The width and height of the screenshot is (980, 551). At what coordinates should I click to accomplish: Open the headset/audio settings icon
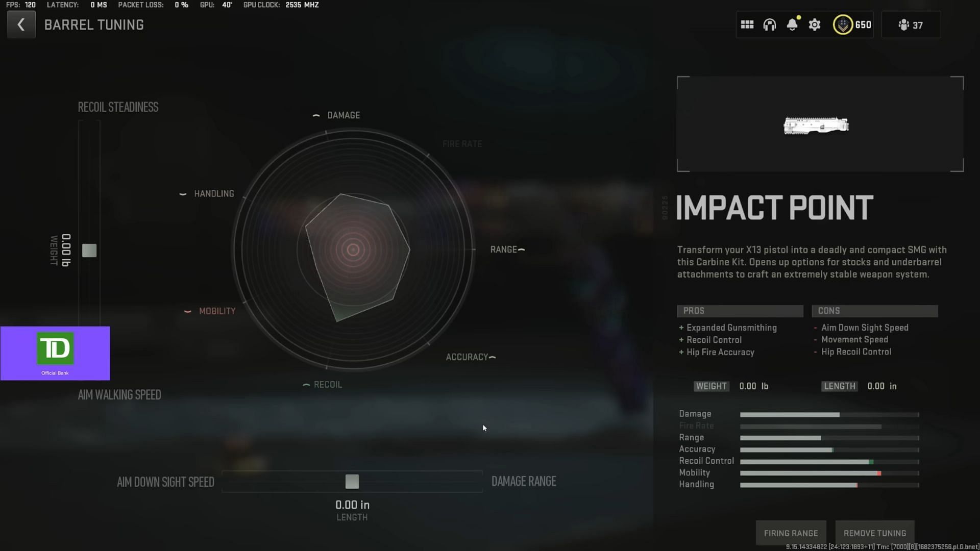tap(769, 25)
